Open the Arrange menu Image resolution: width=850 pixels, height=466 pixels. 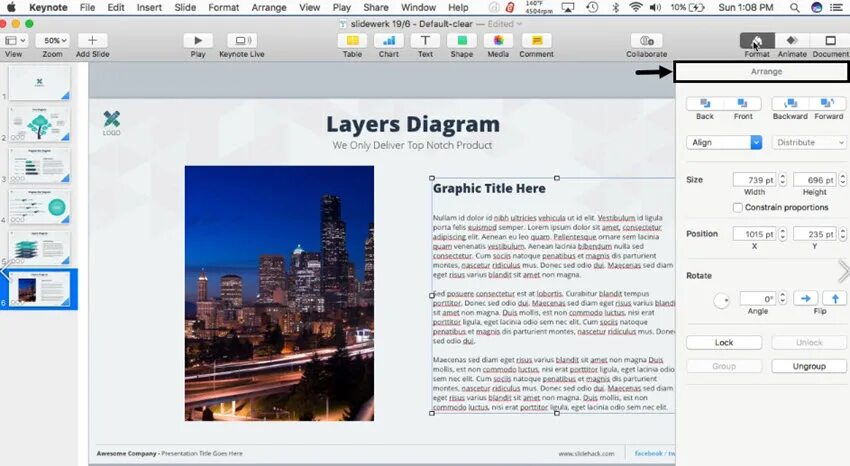[269, 8]
